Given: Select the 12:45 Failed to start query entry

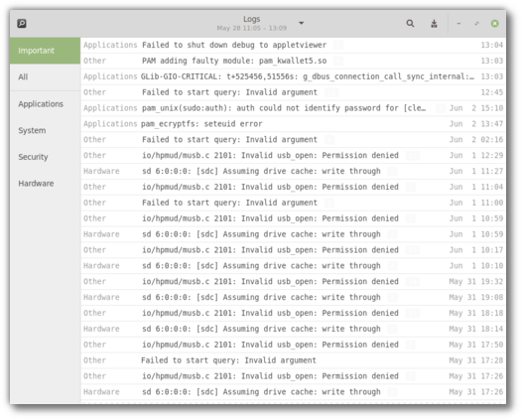Looking at the screenshot, I should pyautogui.click(x=294, y=92).
